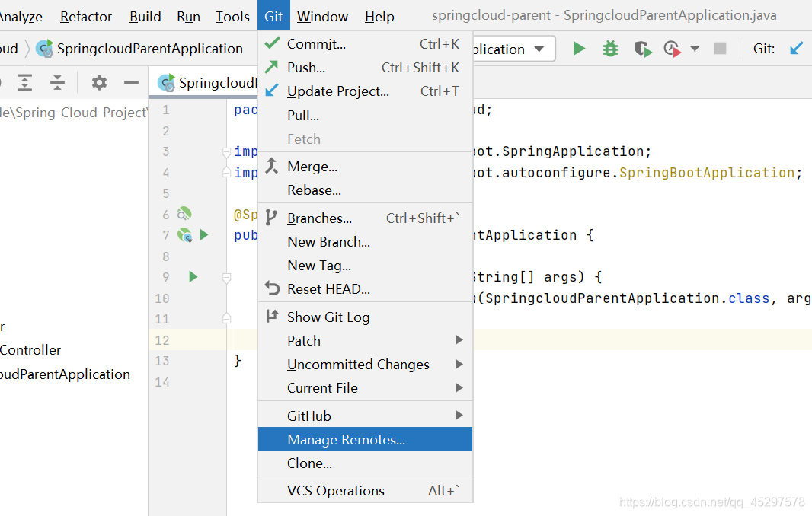Hide the project panel via minus icon
Image resolution: width=812 pixels, height=516 pixels.
[x=131, y=82]
